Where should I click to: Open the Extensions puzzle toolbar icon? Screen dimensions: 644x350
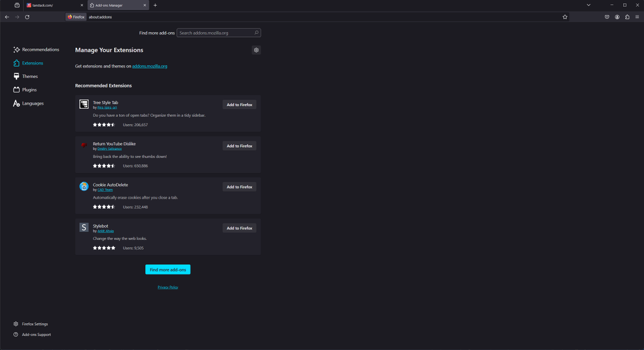point(627,17)
